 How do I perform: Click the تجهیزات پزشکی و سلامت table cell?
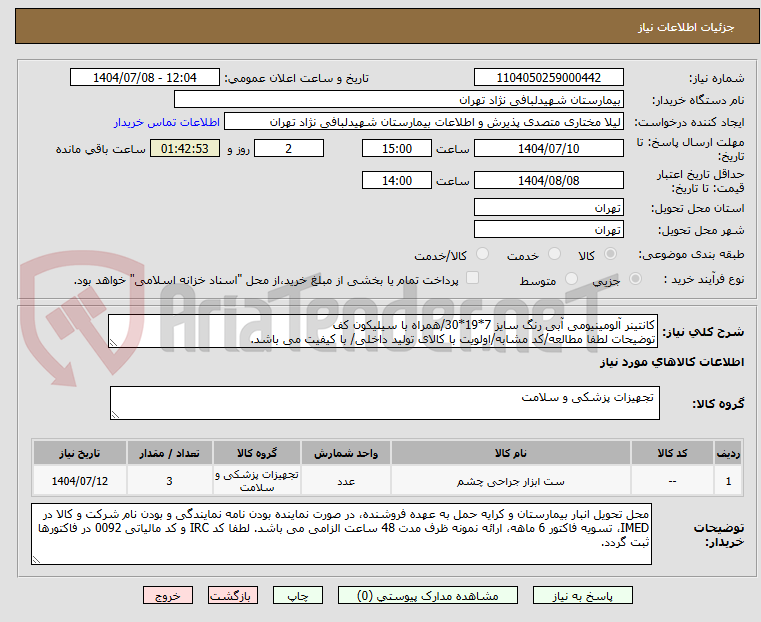257,481
